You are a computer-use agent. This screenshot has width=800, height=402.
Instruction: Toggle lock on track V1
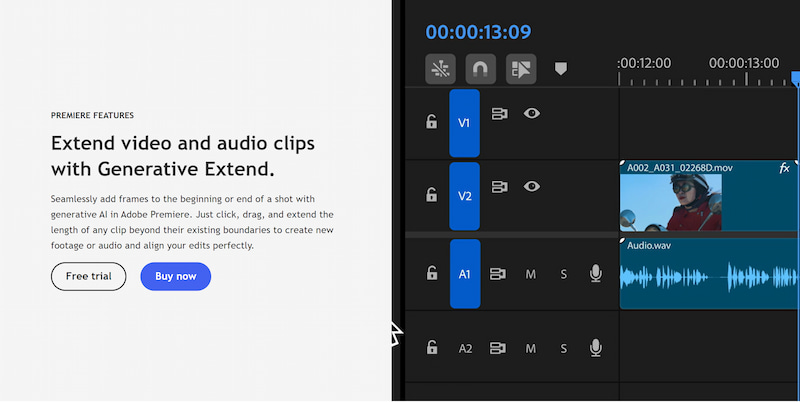(432, 121)
